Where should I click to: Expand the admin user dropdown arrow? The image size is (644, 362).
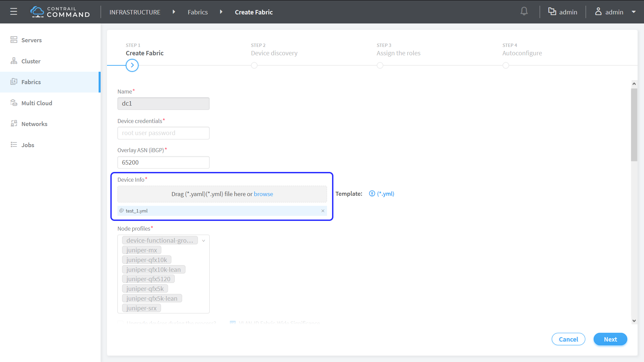point(634,12)
